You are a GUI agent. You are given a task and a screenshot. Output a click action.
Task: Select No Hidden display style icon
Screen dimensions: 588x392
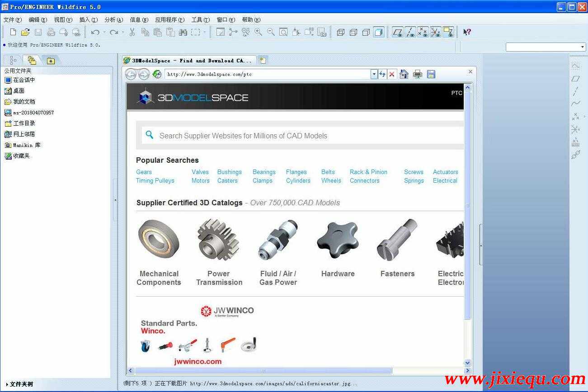click(x=366, y=32)
